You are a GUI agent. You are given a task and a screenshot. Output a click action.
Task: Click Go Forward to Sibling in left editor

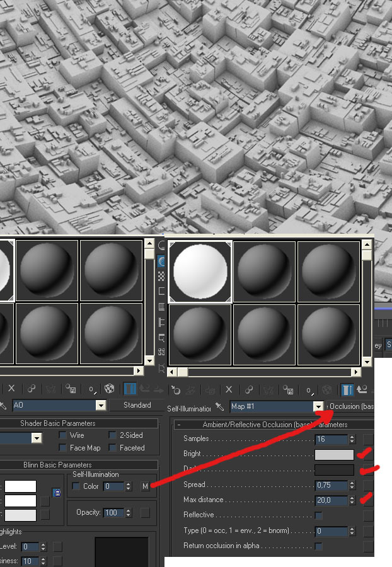[159, 389]
